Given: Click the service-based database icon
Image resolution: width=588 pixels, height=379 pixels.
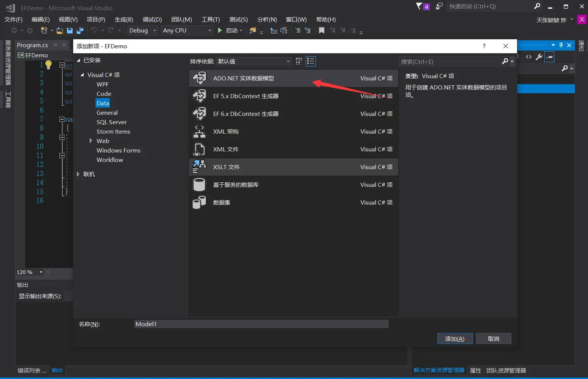Looking at the screenshot, I should pyautogui.click(x=199, y=185).
